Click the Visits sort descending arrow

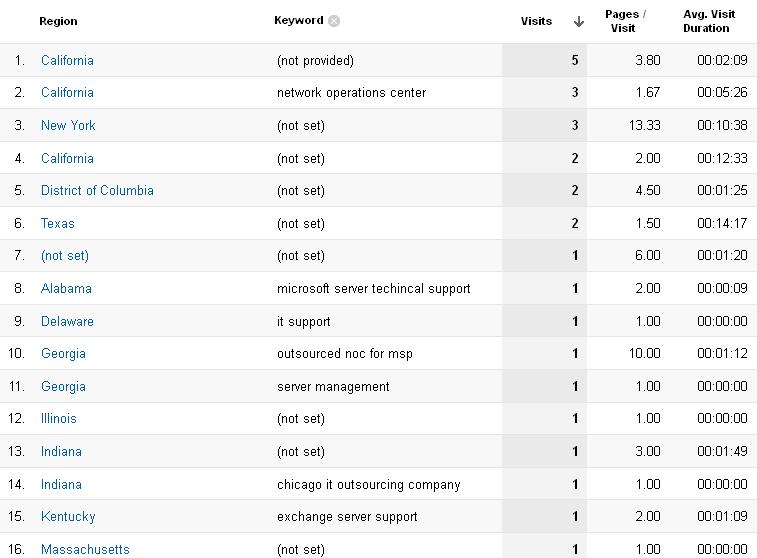(578, 22)
